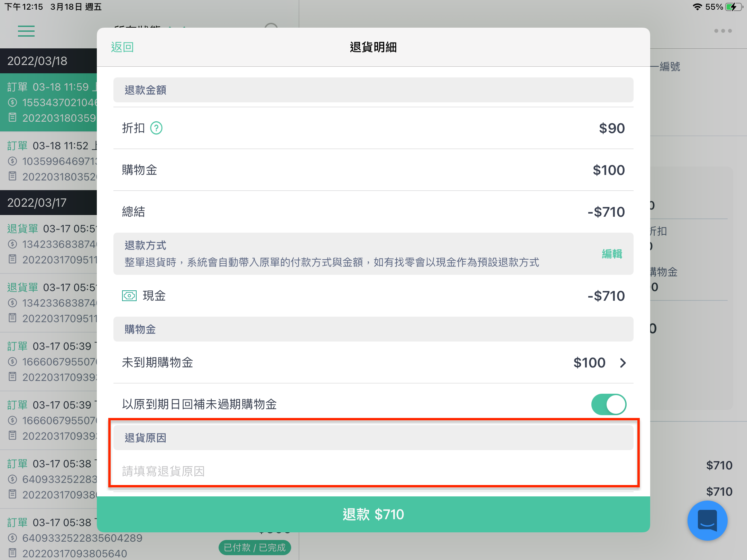Tap the cash payment icon
Viewport: 747px width, 560px height.
[129, 296]
